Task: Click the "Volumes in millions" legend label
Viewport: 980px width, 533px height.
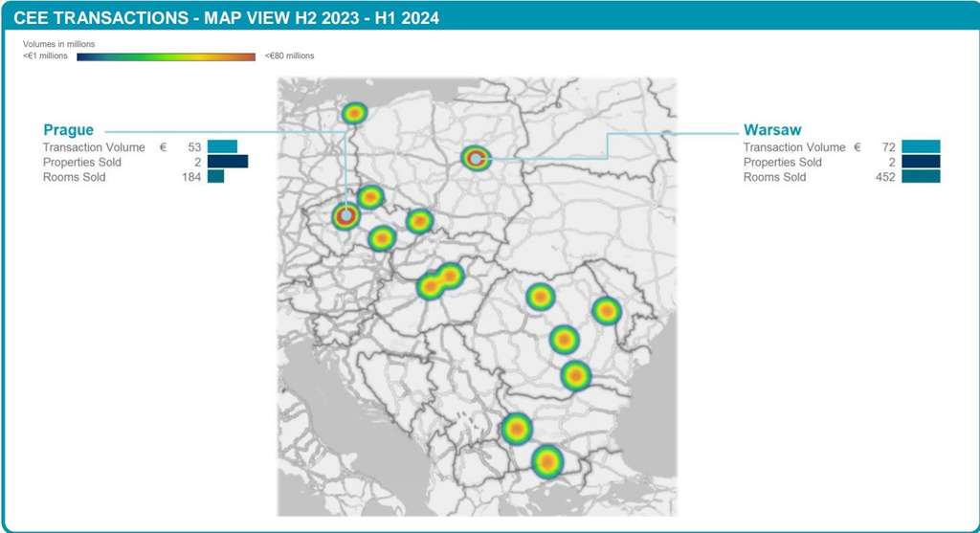Action: (x=58, y=44)
